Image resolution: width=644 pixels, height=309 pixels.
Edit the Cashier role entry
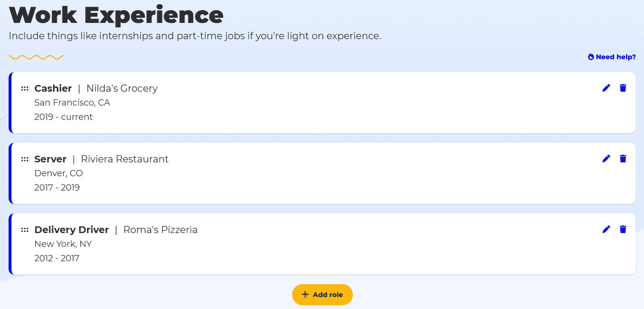click(x=606, y=88)
